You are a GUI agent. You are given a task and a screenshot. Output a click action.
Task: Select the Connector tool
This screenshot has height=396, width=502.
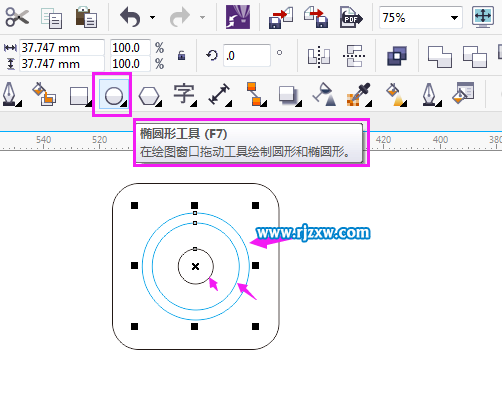coord(256,94)
